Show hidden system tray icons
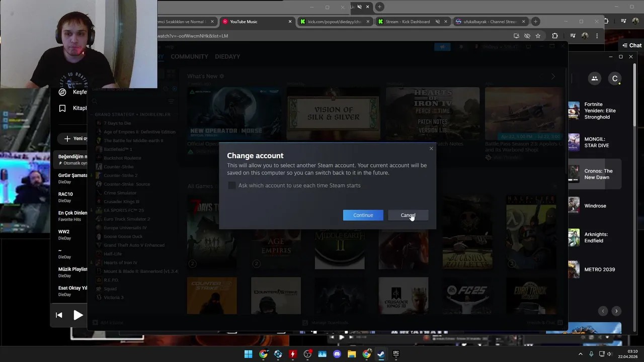This screenshot has width=644, height=362. click(580, 354)
